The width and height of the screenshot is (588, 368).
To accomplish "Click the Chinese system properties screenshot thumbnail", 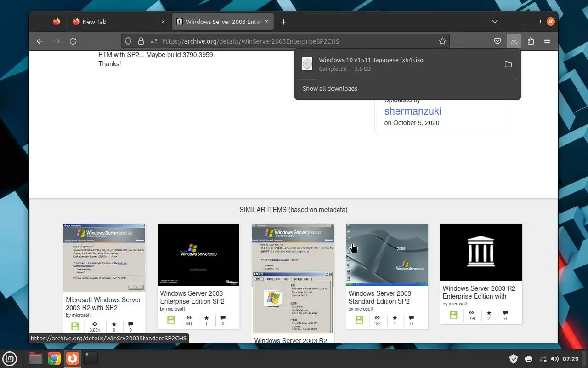I will [293, 278].
